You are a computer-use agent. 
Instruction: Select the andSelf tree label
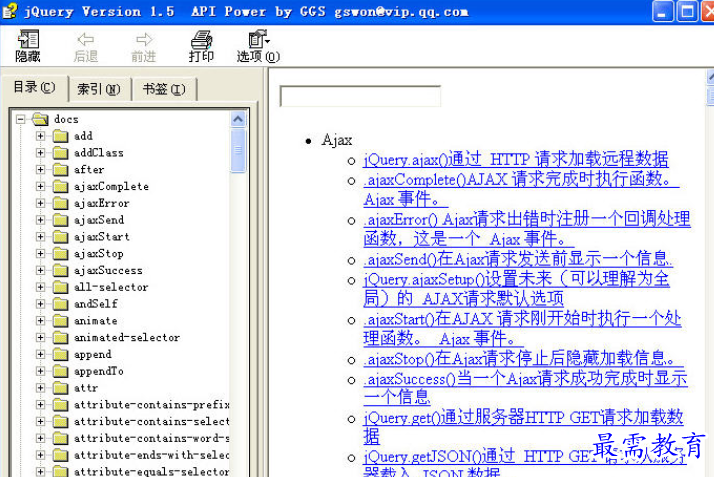pyautogui.click(x=96, y=304)
